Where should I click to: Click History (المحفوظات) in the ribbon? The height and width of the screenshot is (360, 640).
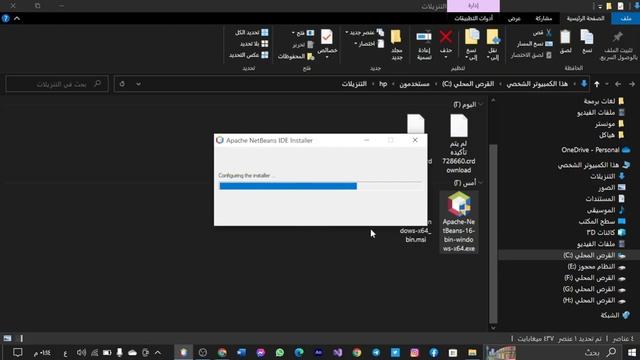click(x=296, y=56)
